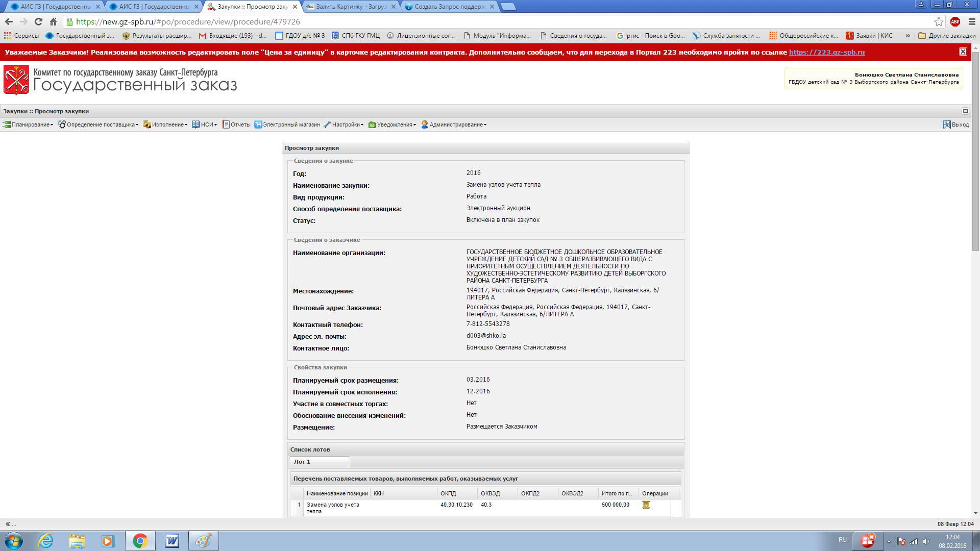
Task: Click the AdBlock Plus extension icon
Action: 955,21
